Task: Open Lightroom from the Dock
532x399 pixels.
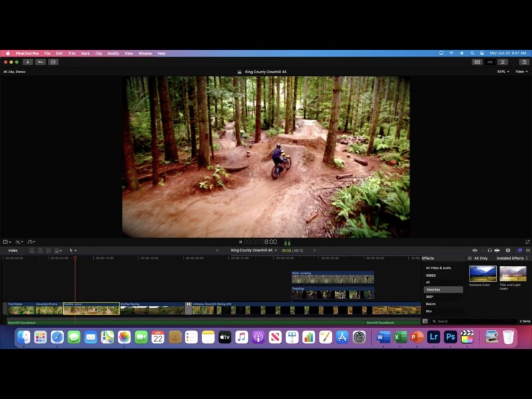Action: pos(434,337)
